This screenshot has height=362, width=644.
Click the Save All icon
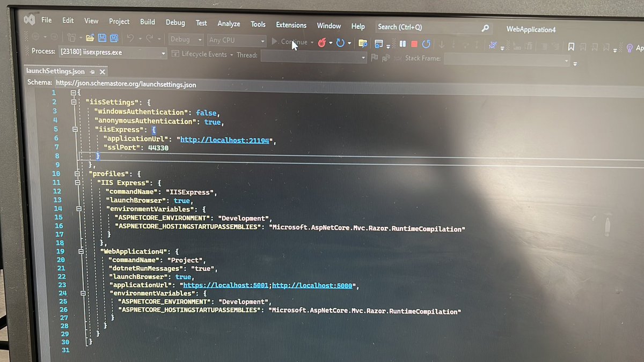pyautogui.click(x=114, y=38)
